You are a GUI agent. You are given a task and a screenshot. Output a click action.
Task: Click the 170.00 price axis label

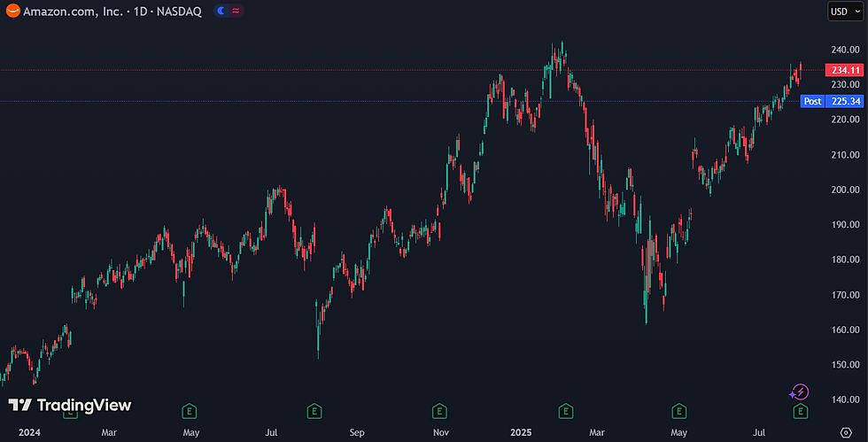(845, 295)
